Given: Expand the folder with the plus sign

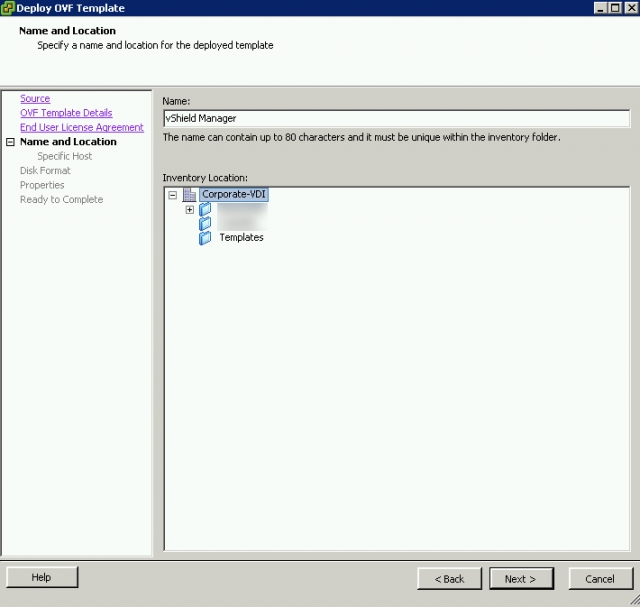Looking at the screenshot, I should click(x=189, y=210).
